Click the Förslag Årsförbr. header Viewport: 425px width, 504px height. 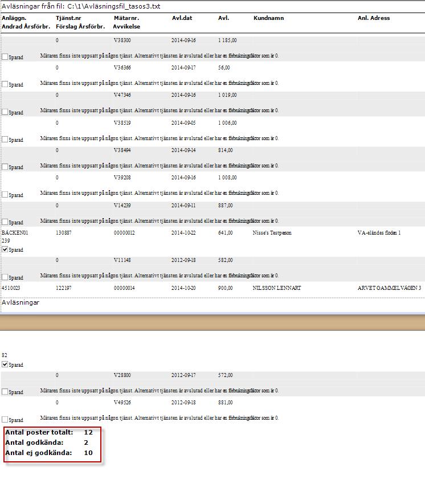[80, 27]
